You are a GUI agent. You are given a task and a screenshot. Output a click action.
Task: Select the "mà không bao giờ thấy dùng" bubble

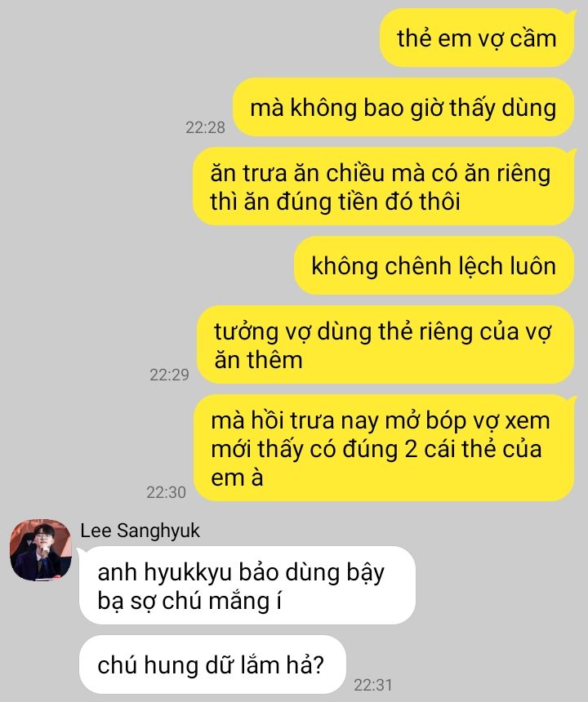403,108
